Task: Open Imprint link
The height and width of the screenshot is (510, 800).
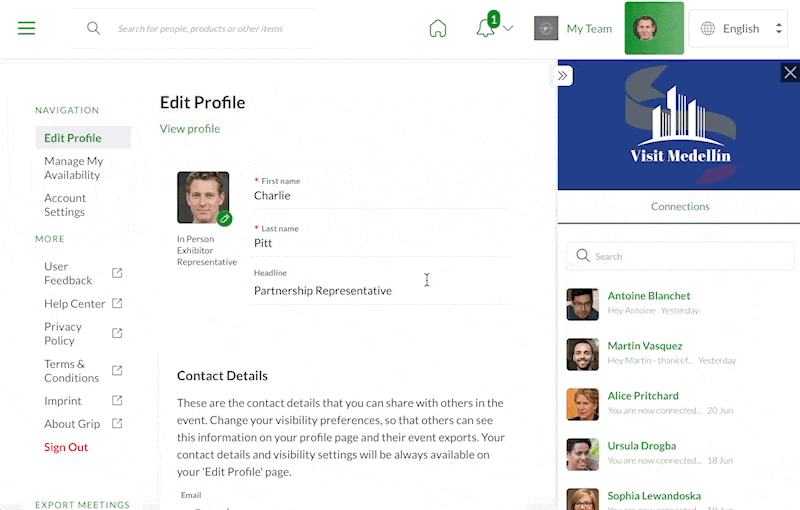Action: click(63, 401)
